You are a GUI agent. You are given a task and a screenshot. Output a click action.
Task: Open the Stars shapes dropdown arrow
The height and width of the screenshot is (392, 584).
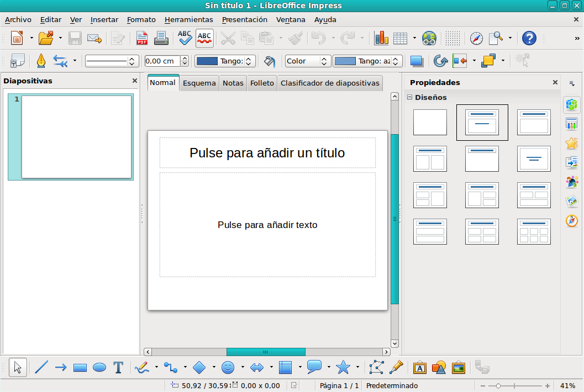tap(357, 367)
